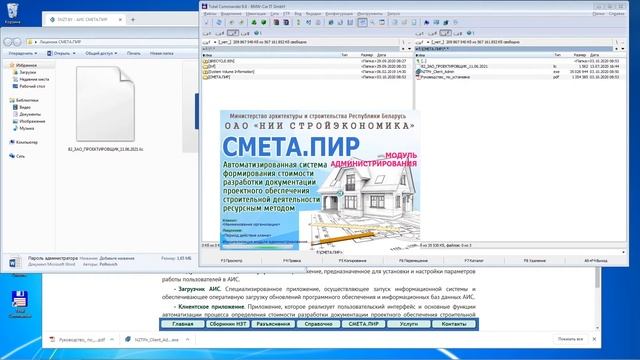The height and width of the screenshot is (360, 640).
Task: Click the first green tree icon in toolbar
Action: pyautogui.click(x=254, y=22)
